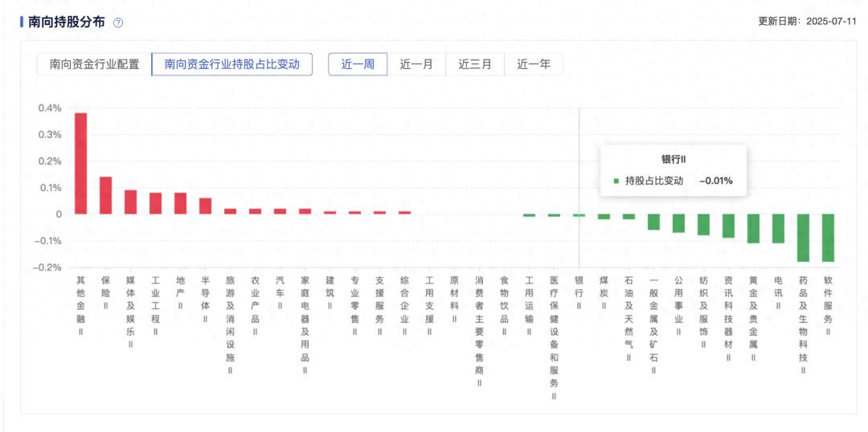
Task: Click the green 电讯 bar
Action: click(x=778, y=228)
